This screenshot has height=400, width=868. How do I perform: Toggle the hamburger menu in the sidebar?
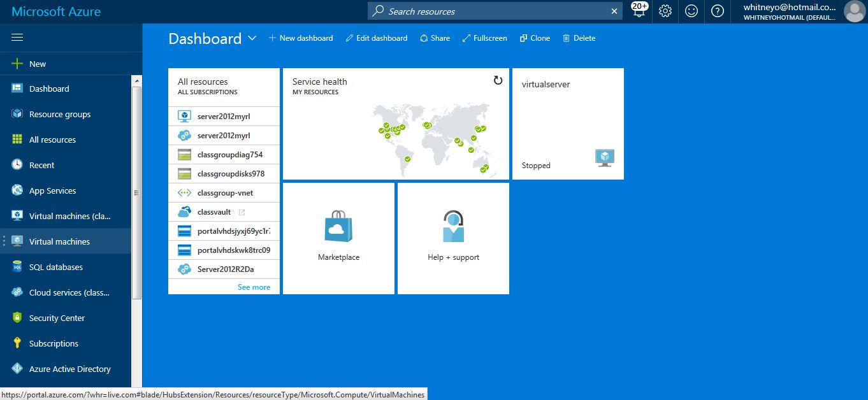point(17,38)
